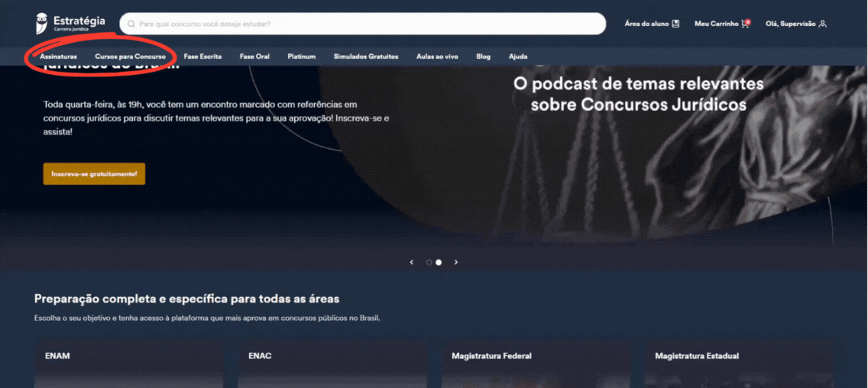Click the user profile icon
Image resolution: width=868 pixels, height=388 pixels.
(823, 24)
